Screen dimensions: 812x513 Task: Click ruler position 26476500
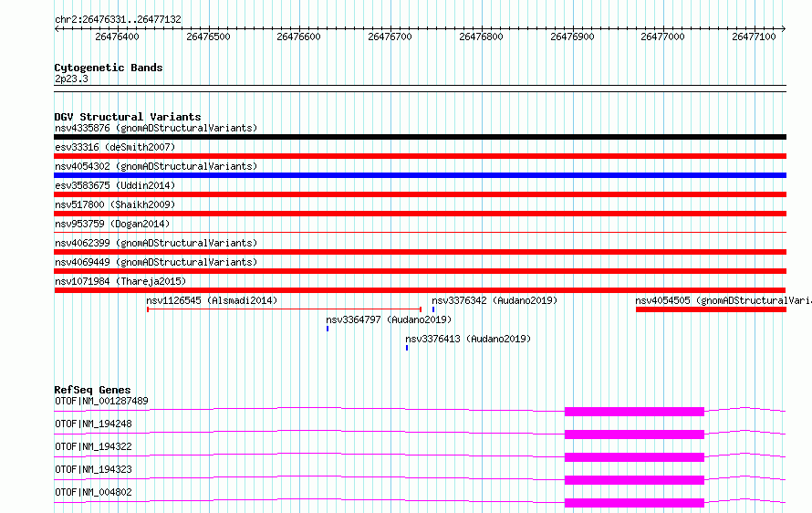(x=208, y=37)
